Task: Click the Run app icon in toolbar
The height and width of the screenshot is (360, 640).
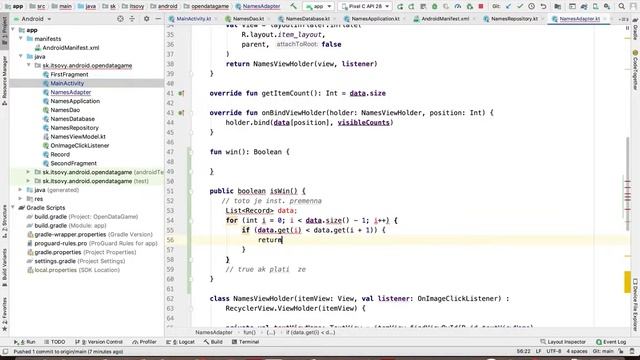Action: (x=400, y=6)
